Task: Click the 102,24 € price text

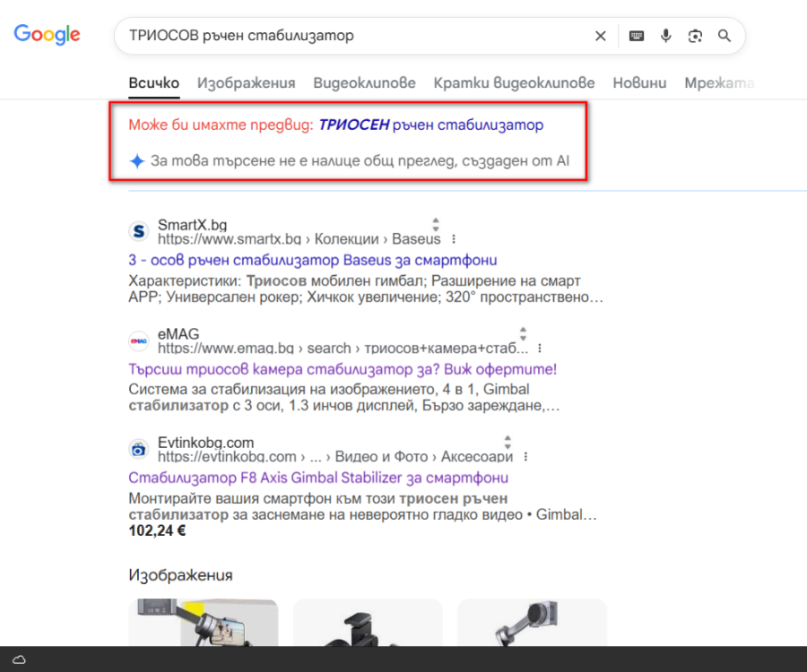Action: click(157, 530)
